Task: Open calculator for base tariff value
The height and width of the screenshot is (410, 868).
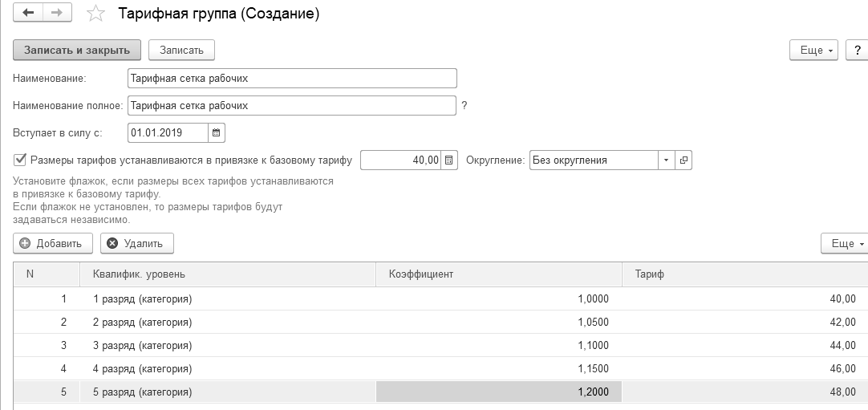Action: (450, 160)
